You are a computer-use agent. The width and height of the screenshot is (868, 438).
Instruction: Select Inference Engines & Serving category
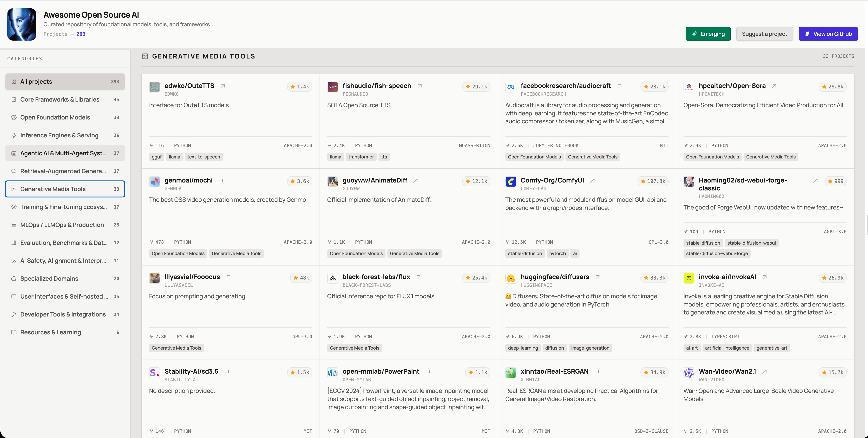65,135
